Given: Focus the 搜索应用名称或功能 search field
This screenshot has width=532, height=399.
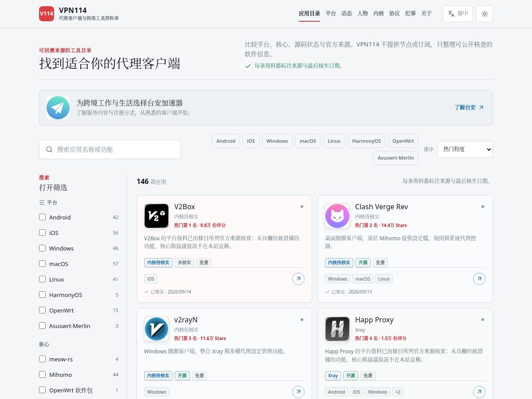Looking at the screenshot, I should tap(110, 149).
